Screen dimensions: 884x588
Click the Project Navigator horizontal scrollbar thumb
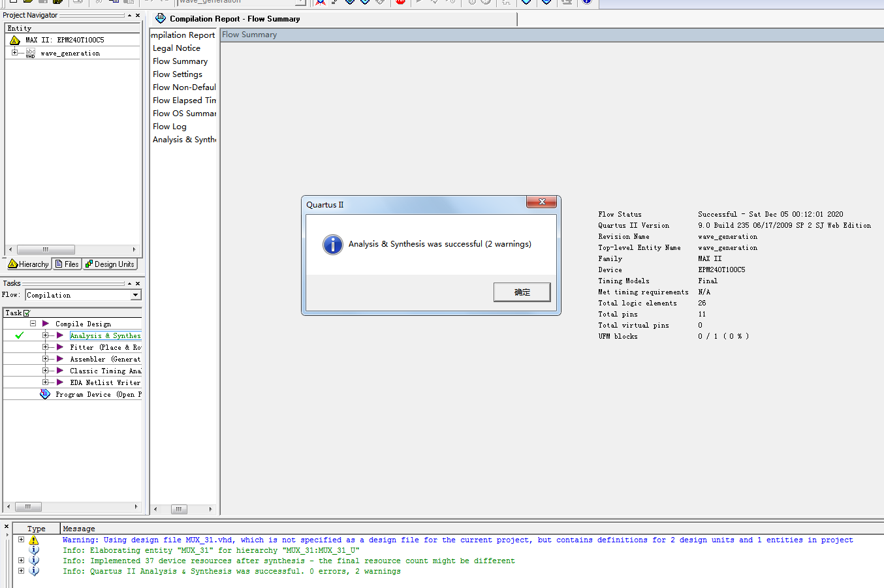(46, 249)
